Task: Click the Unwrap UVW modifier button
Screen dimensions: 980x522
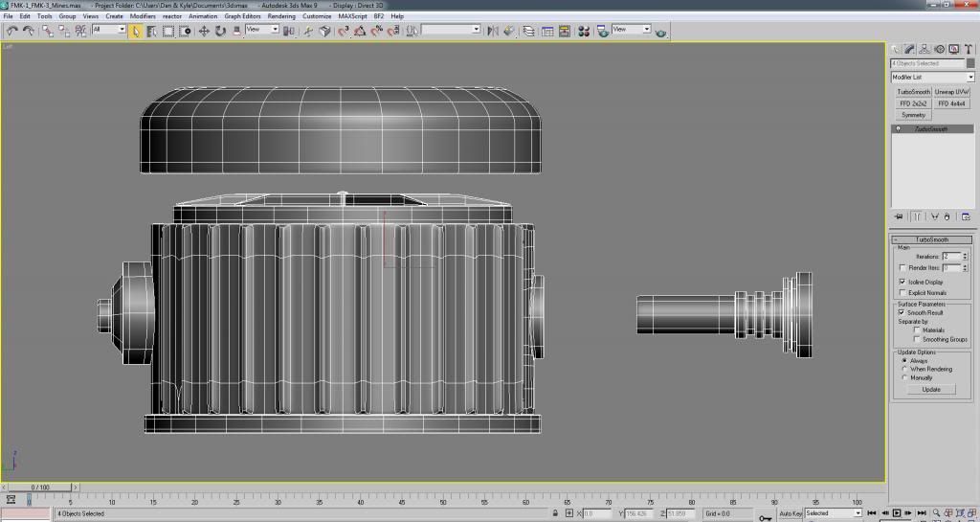Action: pos(952,92)
